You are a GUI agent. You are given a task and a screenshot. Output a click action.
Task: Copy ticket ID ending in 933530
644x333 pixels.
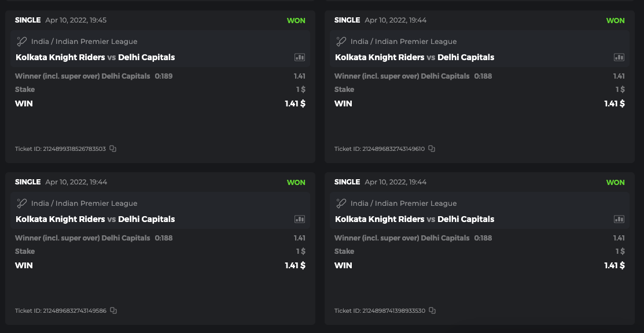point(432,310)
